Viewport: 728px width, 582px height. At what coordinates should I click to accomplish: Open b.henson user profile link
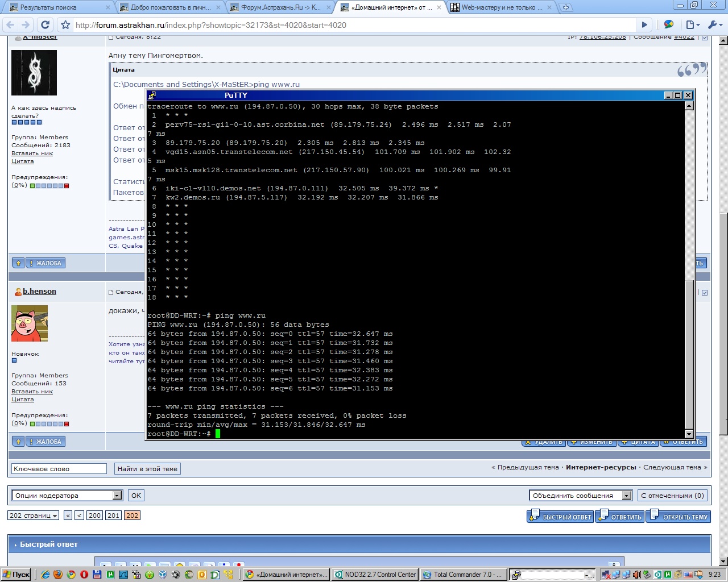[x=39, y=291]
